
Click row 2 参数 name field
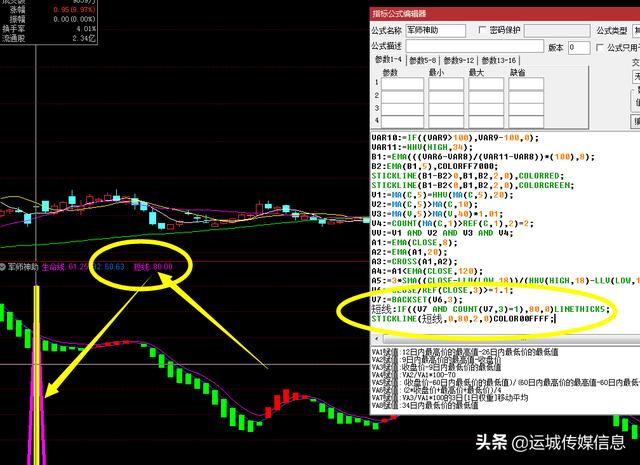(402, 96)
